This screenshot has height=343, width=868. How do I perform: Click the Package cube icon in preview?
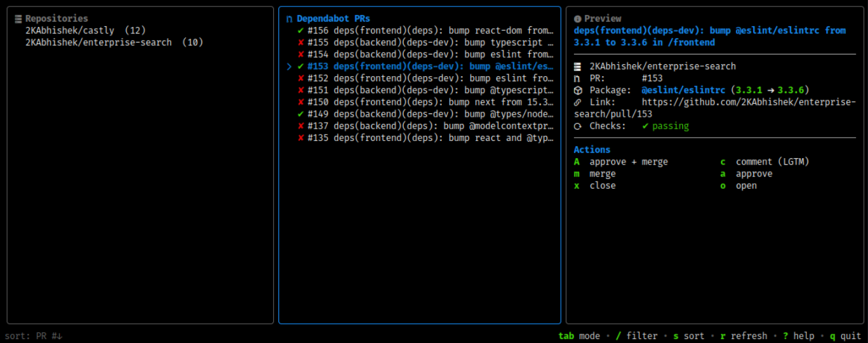[577, 91]
